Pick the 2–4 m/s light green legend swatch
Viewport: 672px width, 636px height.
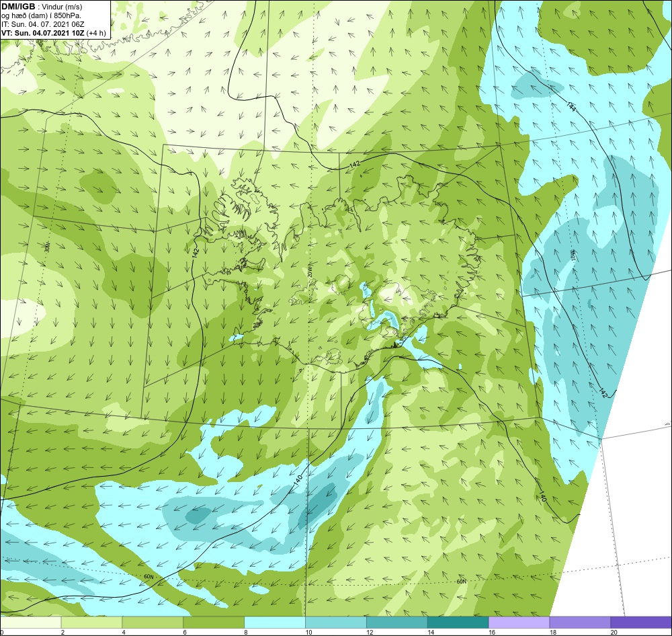[x=91, y=622]
